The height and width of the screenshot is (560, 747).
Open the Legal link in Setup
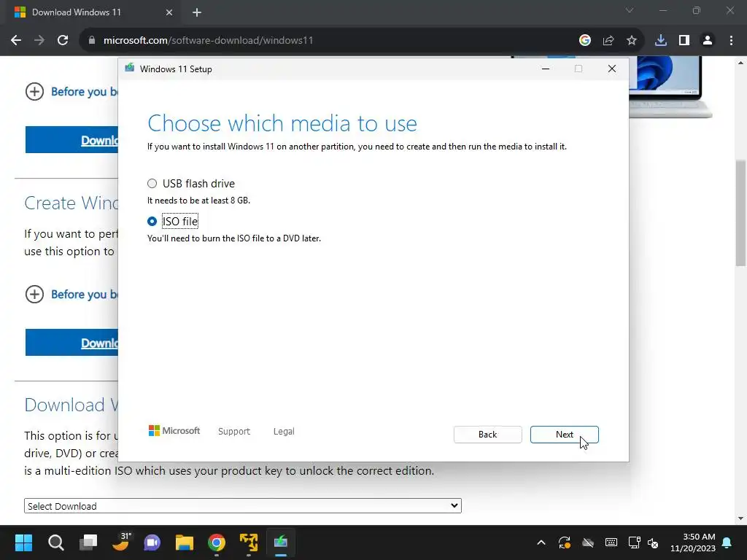pyautogui.click(x=284, y=432)
